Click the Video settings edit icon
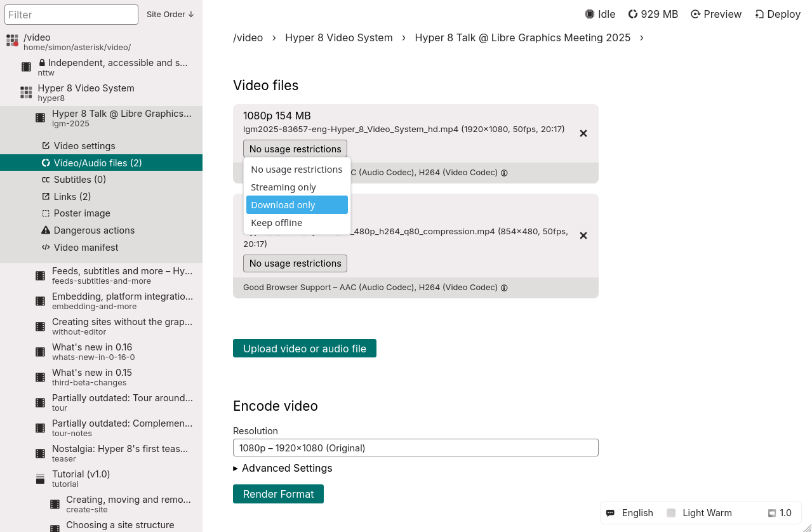 click(45, 145)
